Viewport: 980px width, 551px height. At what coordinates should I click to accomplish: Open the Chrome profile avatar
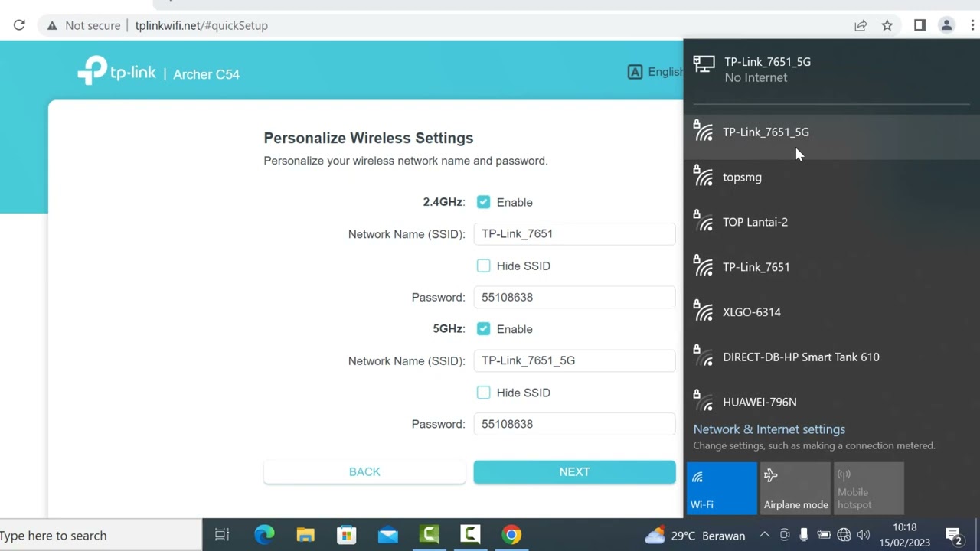click(x=946, y=25)
